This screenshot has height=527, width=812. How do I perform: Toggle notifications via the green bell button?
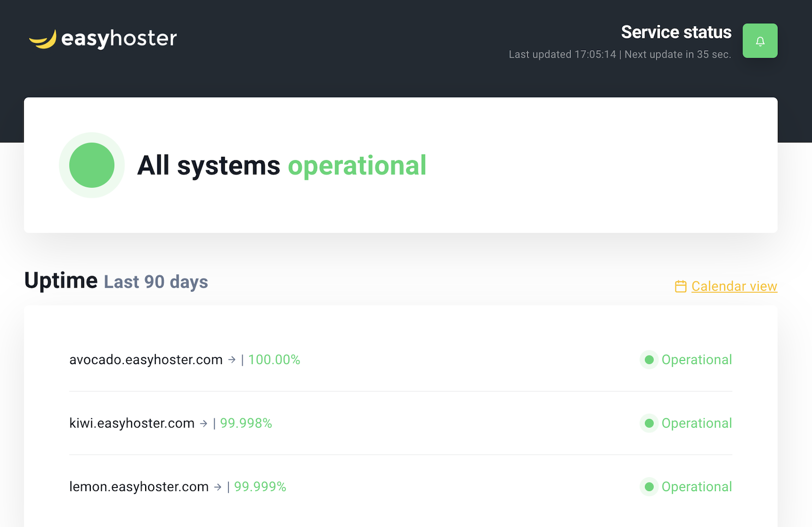pos(760,41)
